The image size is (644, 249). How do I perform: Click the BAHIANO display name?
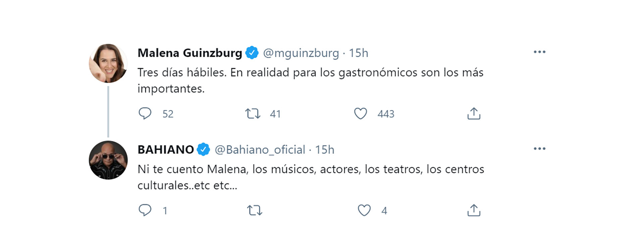tap(166, 150)
